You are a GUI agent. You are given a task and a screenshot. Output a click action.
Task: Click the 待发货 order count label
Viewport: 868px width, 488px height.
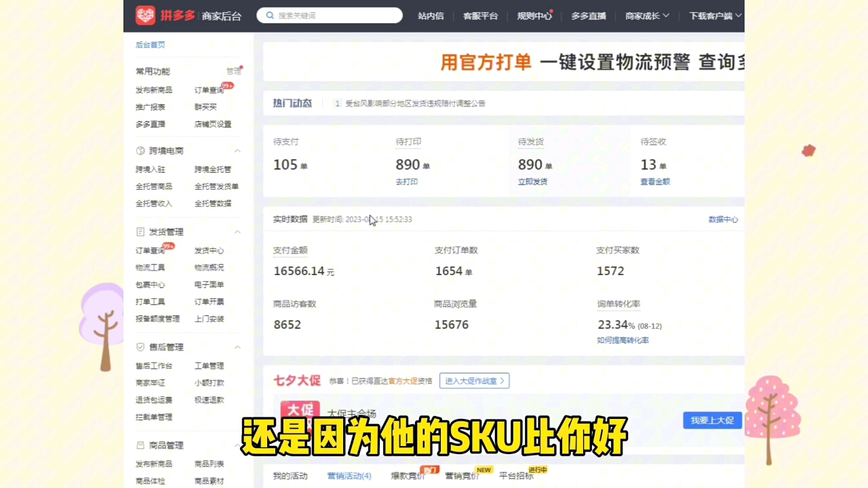pos(531,142)
